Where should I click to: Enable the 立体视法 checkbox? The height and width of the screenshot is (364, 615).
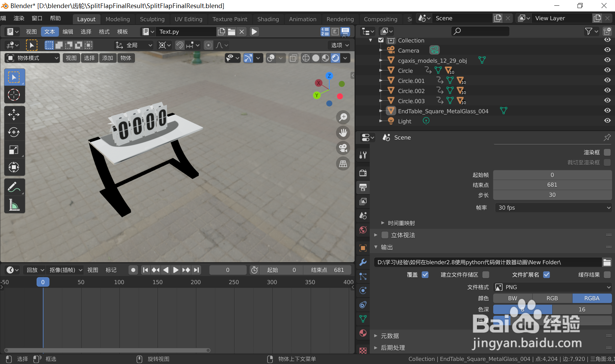tap(385, 235)
